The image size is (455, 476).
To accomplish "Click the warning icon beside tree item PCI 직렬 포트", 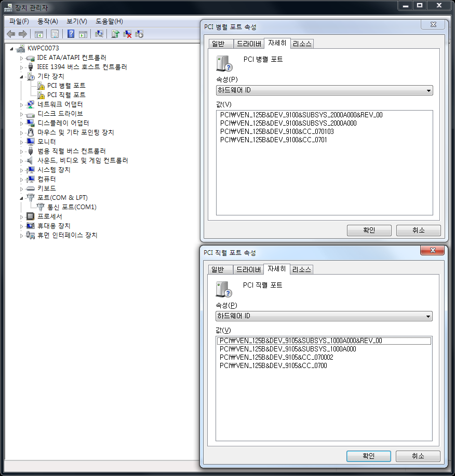I will [41, 96].
